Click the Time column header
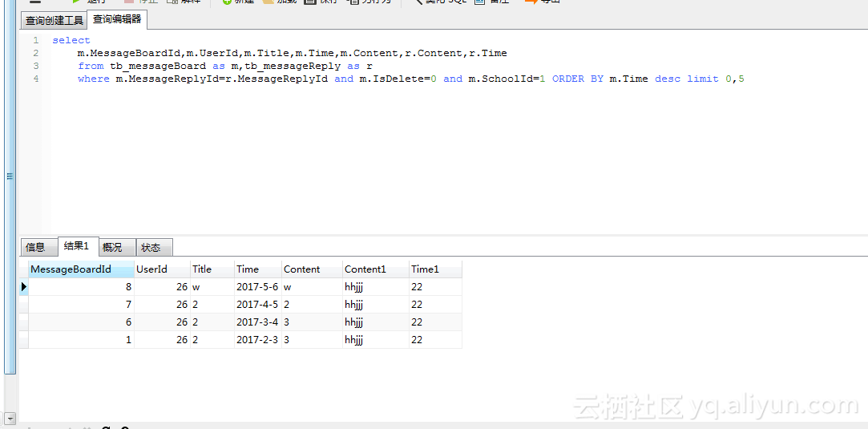 pos(258,269)
